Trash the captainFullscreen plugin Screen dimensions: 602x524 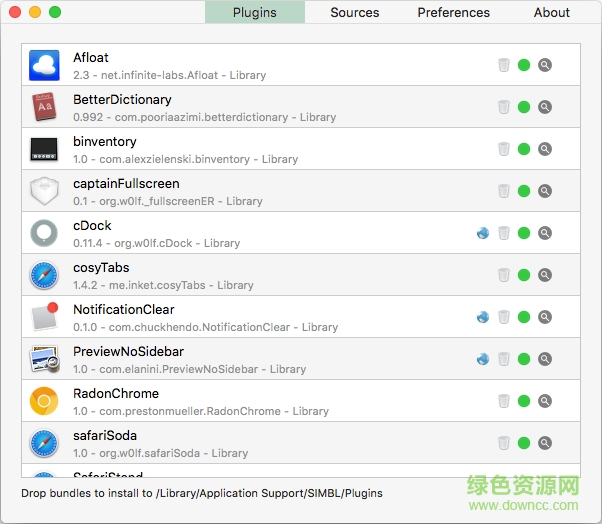[x=504, y=191]
